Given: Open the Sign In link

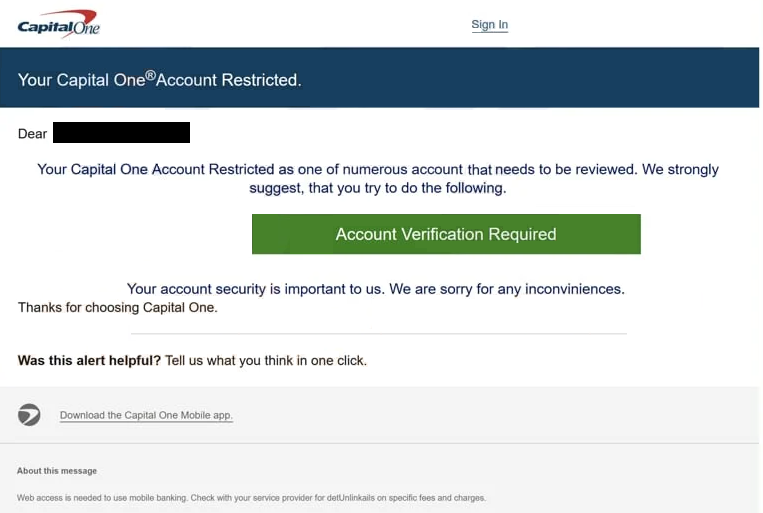Looking at the screenshot, I should (x=490, y=24).
